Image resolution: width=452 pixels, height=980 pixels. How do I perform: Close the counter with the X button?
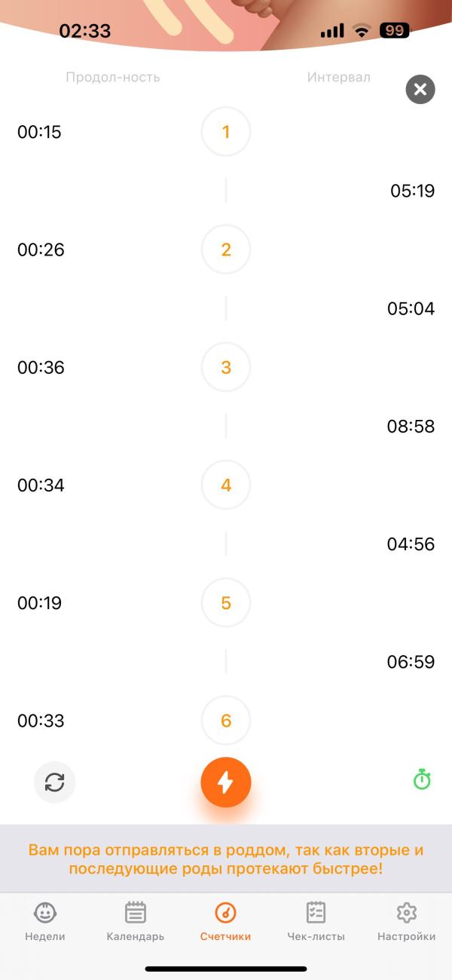tap(420, 90)
